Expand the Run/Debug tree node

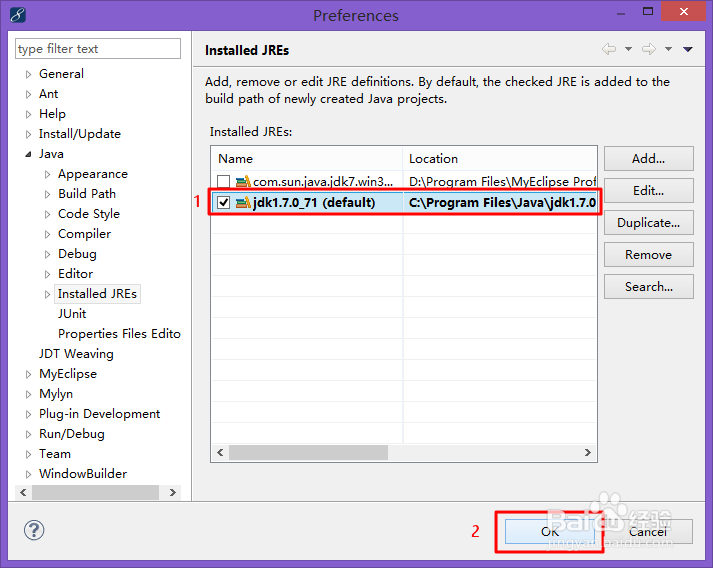click(28, 434)
